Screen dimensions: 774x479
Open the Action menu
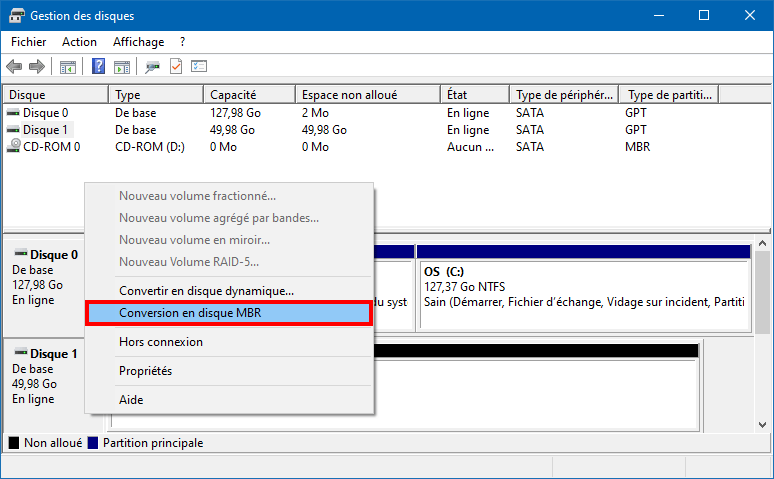click(x=79, y=42)
